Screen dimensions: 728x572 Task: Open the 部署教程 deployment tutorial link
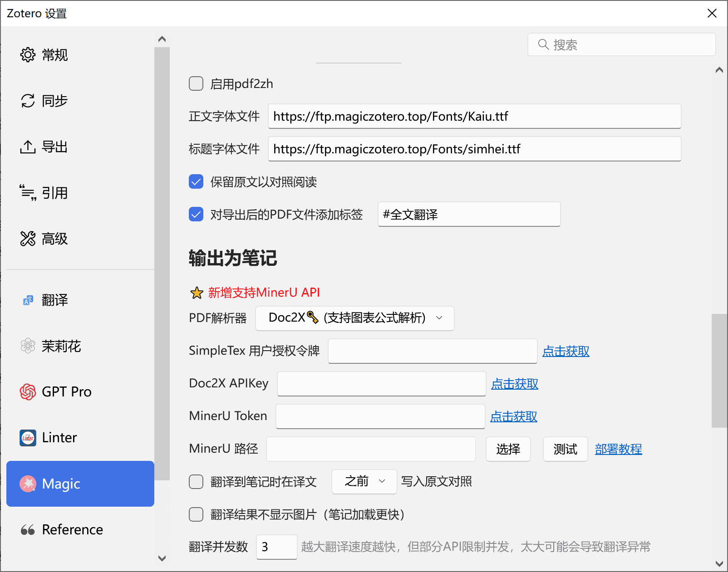[618, 449]
